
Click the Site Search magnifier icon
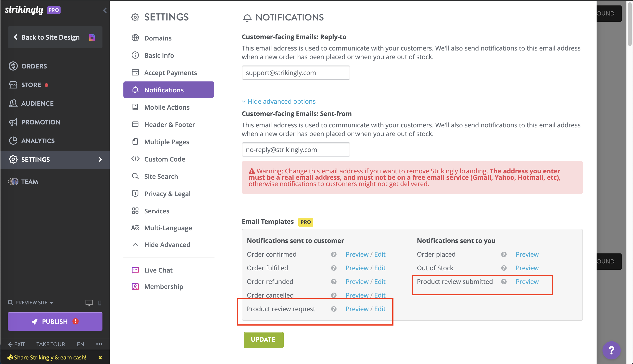[x=135, y=176]
